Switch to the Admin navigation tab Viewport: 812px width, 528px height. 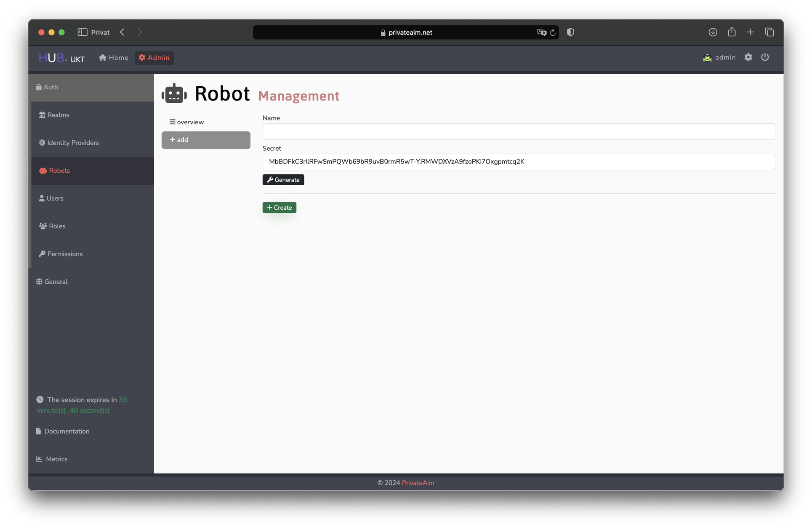pyautogui.click(x=154, y=58)
